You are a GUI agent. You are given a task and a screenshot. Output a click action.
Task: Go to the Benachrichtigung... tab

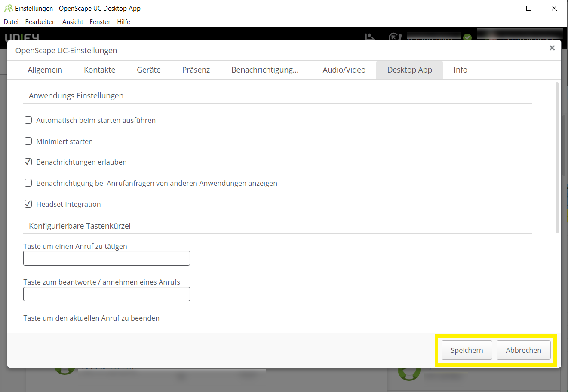coord(265,70)
